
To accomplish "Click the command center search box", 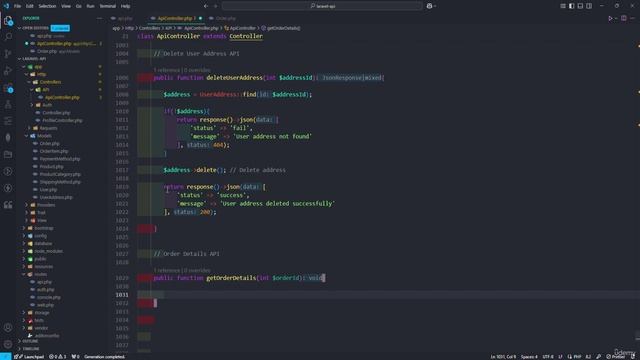I will point(322,6).
